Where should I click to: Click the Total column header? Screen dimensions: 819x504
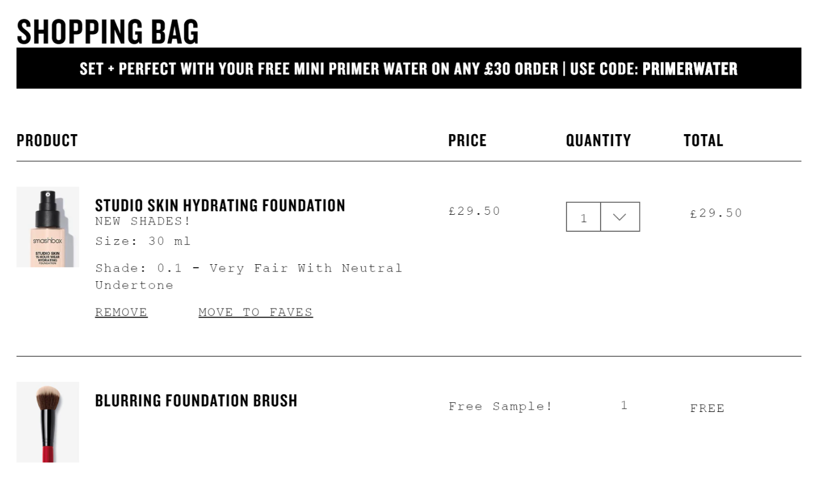click(704, 140)
